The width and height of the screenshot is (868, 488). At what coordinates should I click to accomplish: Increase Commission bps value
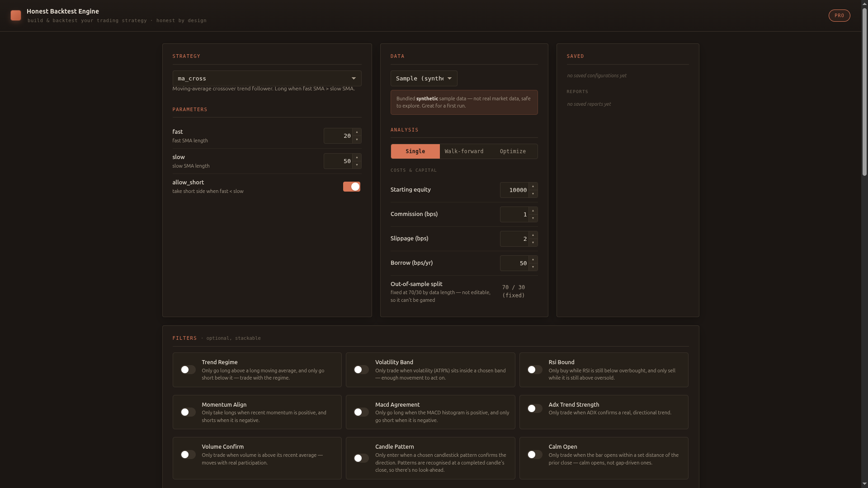point(533,211)
